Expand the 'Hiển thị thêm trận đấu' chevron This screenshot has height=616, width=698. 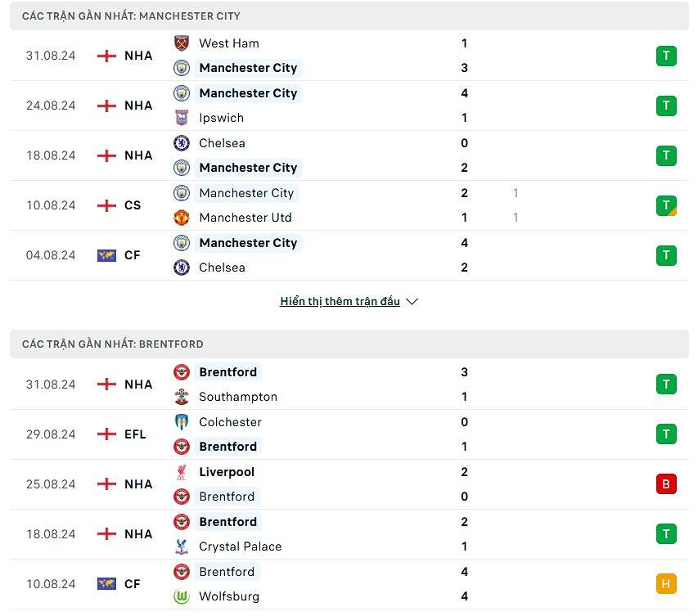(412, 302)
